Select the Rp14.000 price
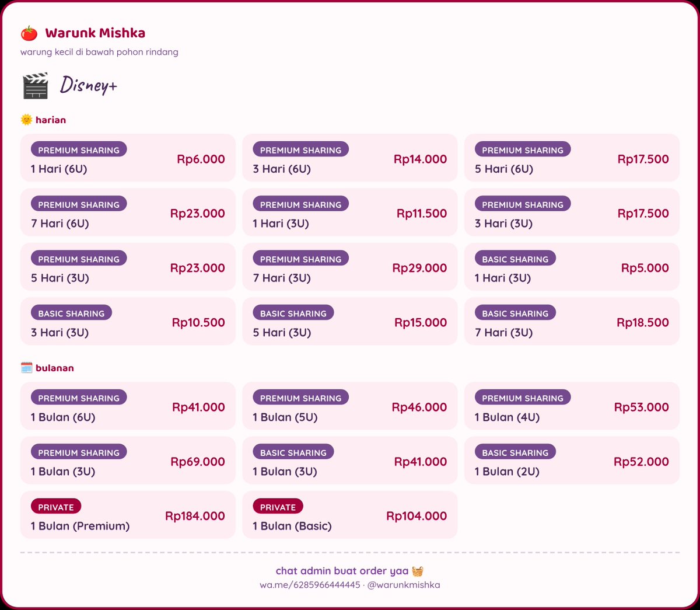Viewport: 700px width, 610px height. tap(420, 159)
